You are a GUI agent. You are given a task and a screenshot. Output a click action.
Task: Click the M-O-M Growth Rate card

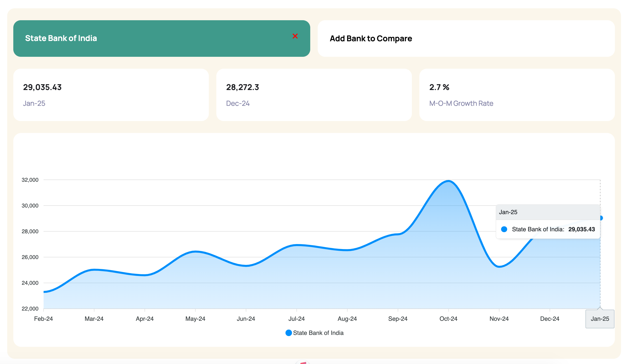tap(517, 95)
